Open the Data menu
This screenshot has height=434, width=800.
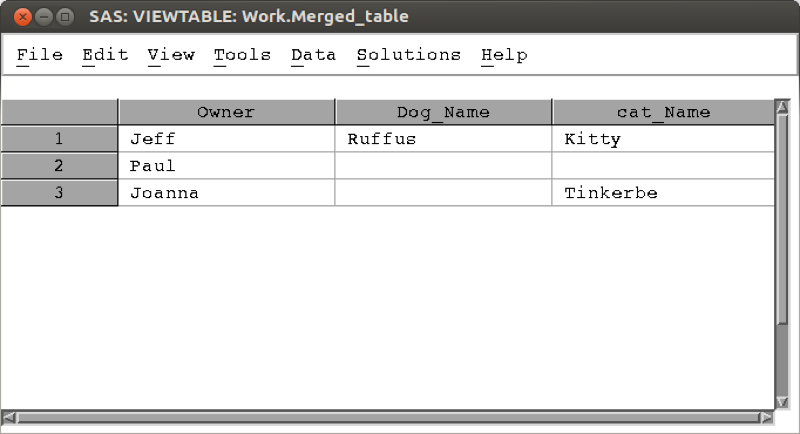click(x=313, y=55)
